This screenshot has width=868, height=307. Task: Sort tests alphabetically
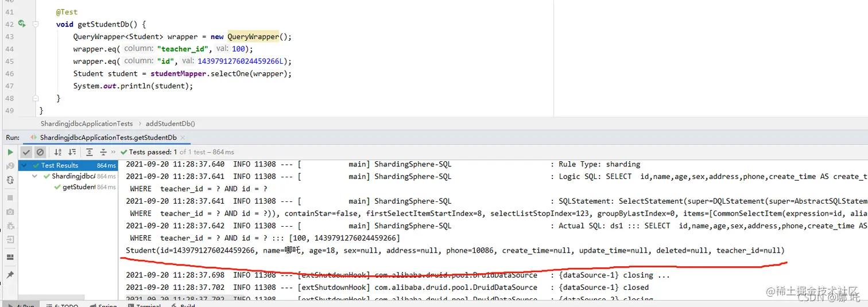[58, 152]
